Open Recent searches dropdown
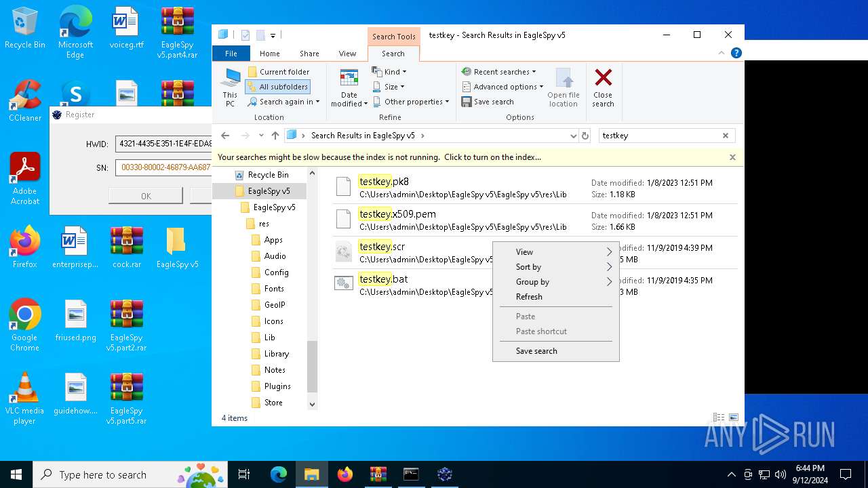The image size is (868, 488). point(498,72)
